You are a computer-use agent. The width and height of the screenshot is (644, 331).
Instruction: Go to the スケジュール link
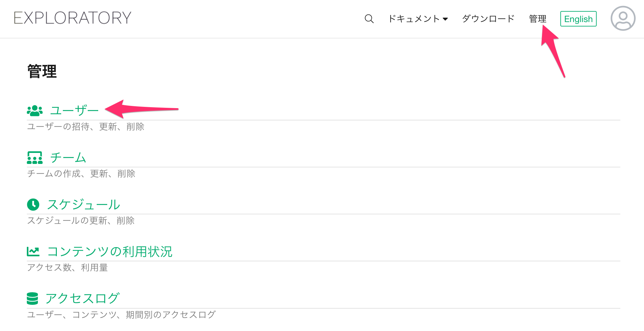83,205
